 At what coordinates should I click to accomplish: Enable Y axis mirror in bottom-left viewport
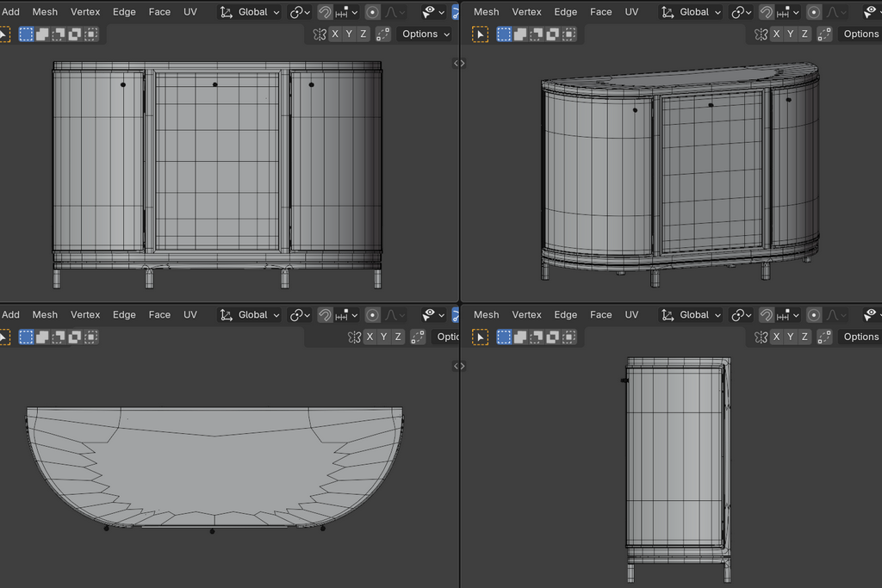(x=383, y=337)
